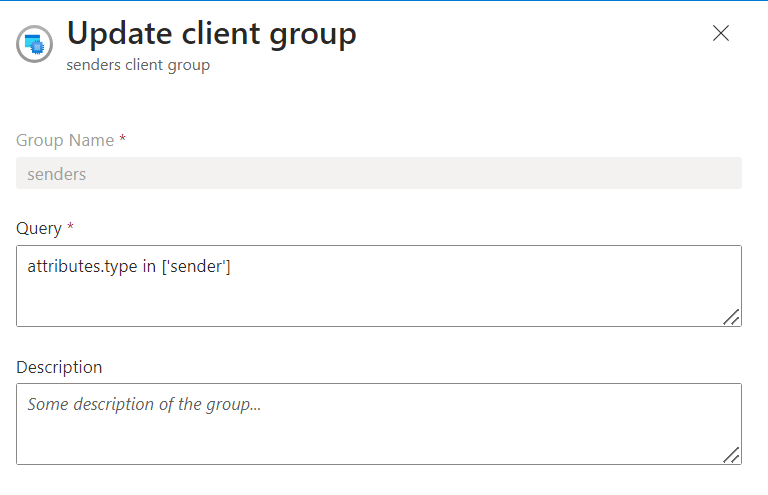
Task: Select the 'senders client group' subtitle
Action: [x=138, y=66]
